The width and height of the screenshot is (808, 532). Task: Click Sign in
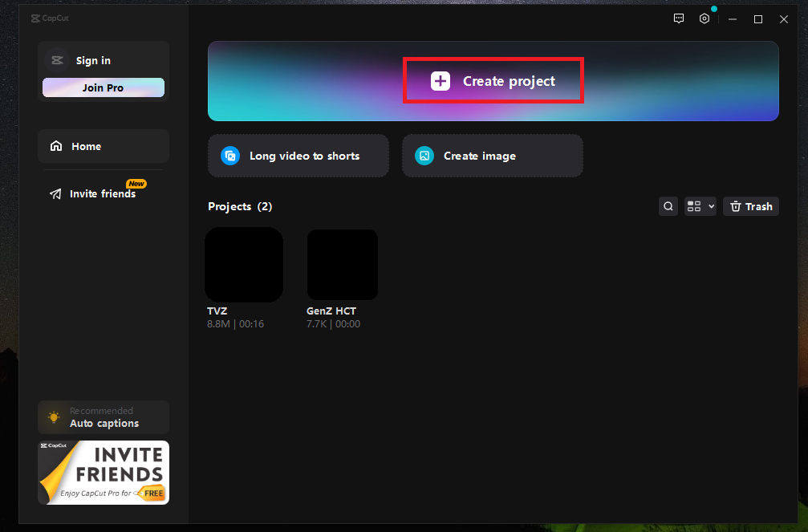(x=93, y=60)
